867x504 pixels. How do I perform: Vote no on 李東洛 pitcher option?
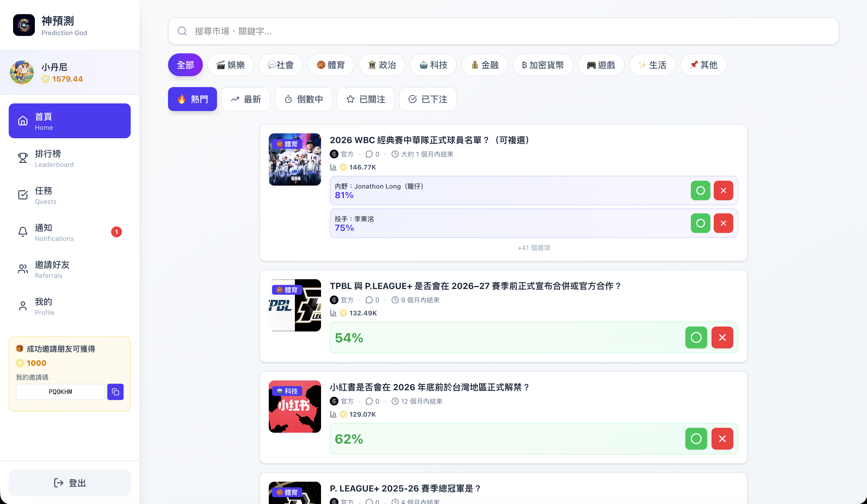[723, 223]
